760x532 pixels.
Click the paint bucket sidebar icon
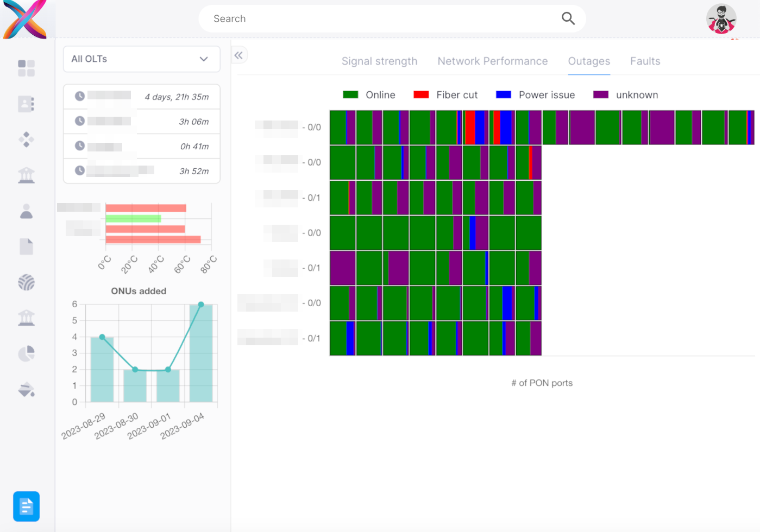click(26, 389)
